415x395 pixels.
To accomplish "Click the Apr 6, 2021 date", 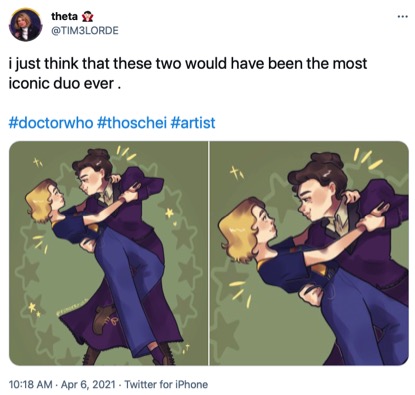I will [88, 384].
